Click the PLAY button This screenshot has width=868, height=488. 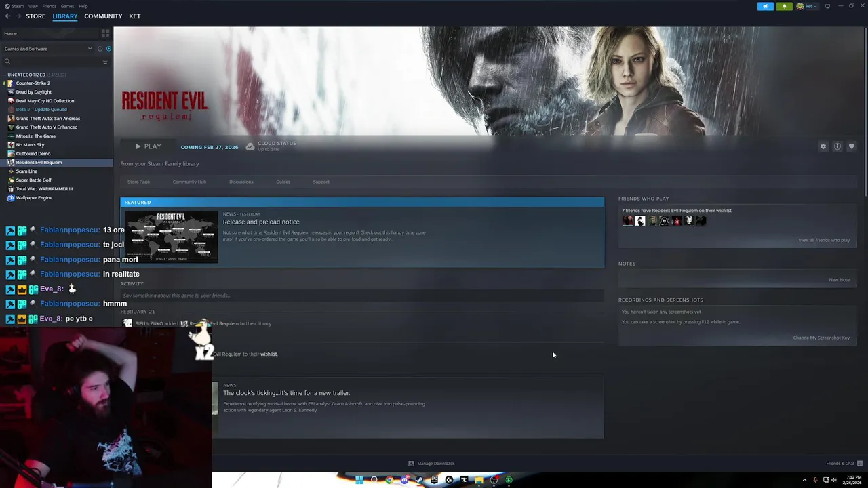tap(147, 146)
